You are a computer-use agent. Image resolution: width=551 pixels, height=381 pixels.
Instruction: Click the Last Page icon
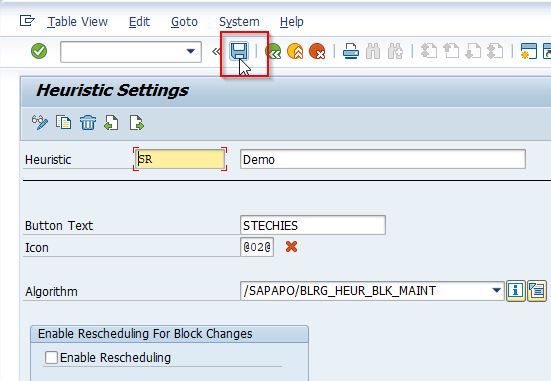[495, 51]
